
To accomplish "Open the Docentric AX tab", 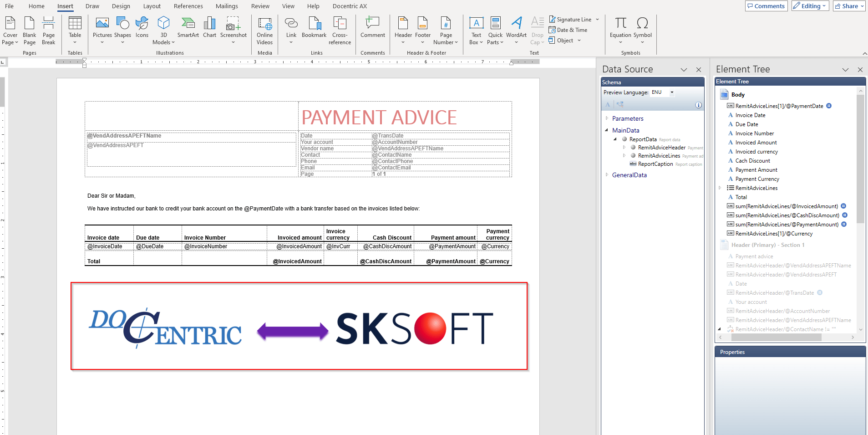I will pyautogui.click(x=350, y=6).
